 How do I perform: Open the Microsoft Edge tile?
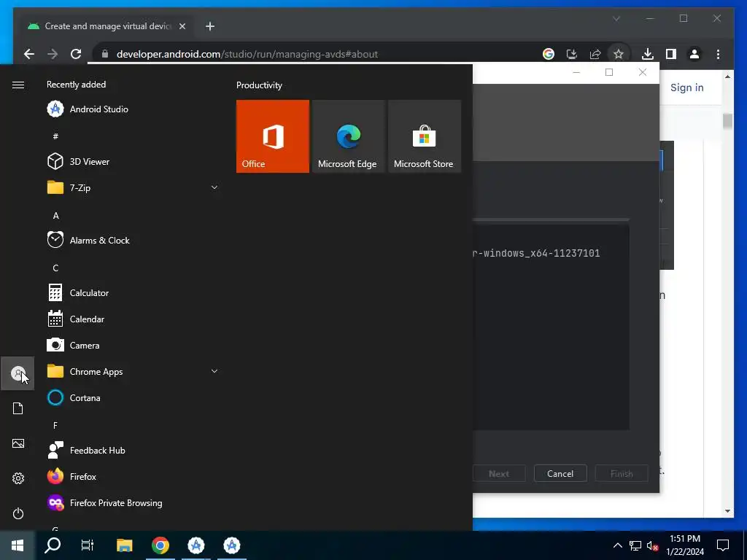[348, 136]
